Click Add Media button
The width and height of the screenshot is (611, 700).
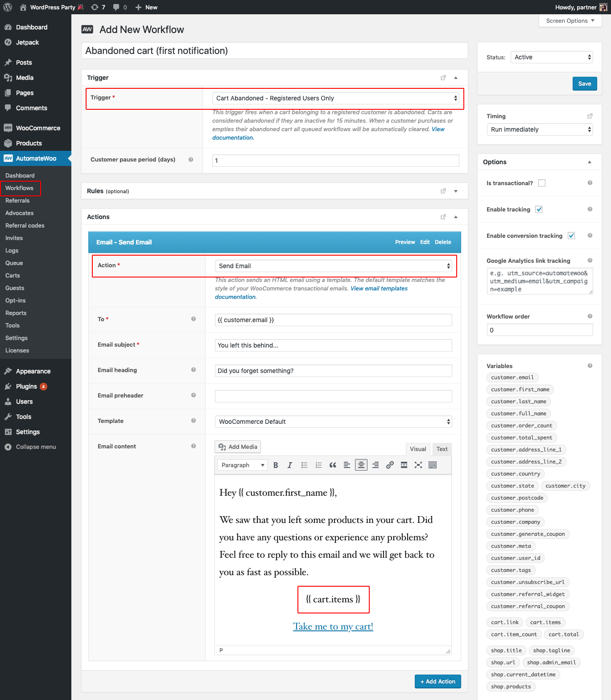click(x=238, y=447)
